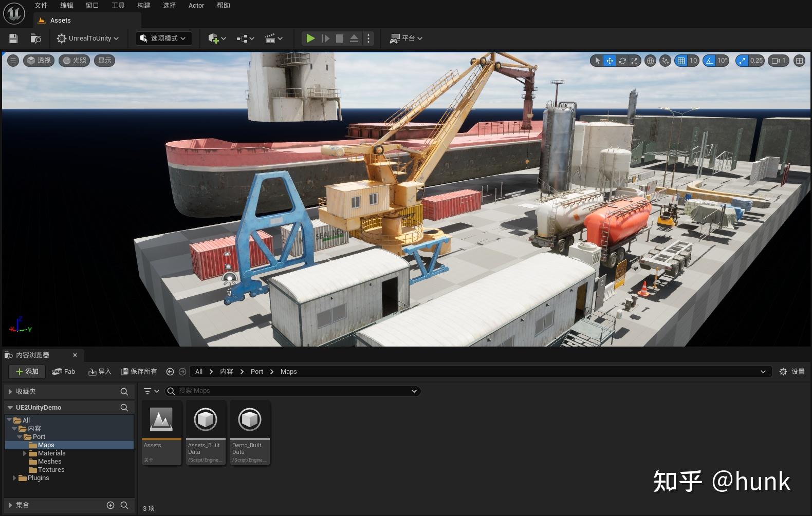This screenshot has height=516, width=812.
Task: Open the Actor menu
Action: [x=196, y=6]
